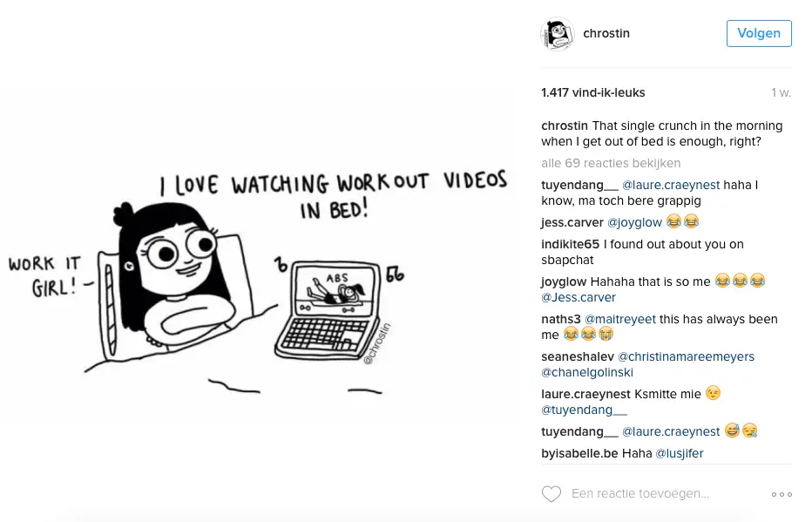Visit the indikite65 commenter profile
This screenshot has height=522, width=812.
[x=570, y=244]
